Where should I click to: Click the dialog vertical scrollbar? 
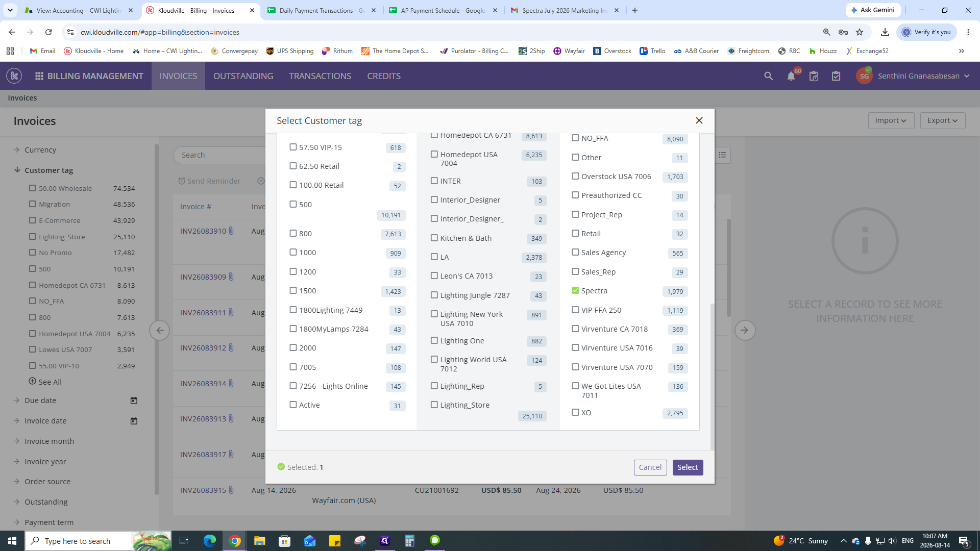(x=712, y=377)
